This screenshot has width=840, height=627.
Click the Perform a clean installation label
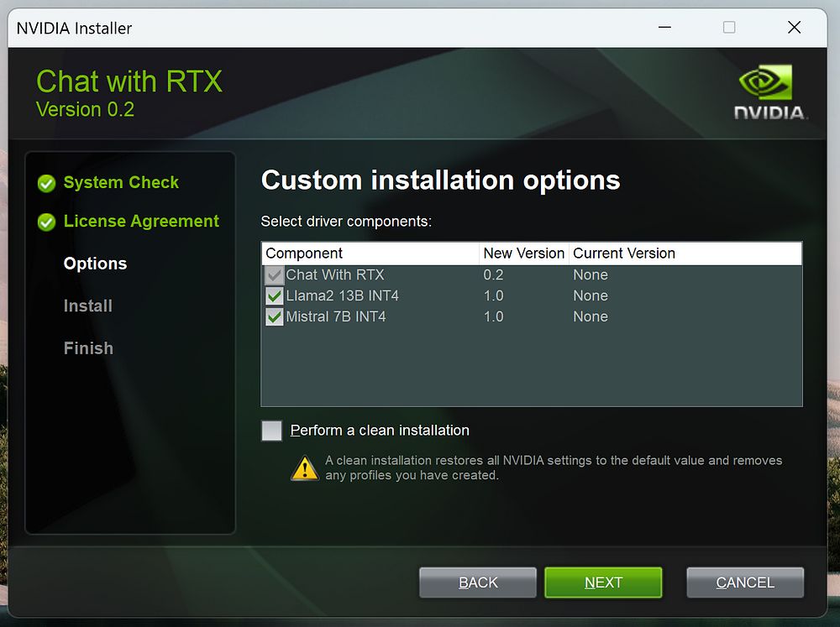(x=380, y=431)
